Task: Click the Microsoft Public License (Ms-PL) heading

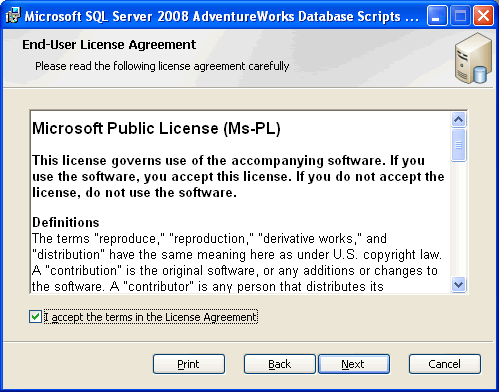Action: [x=156, y=128]
